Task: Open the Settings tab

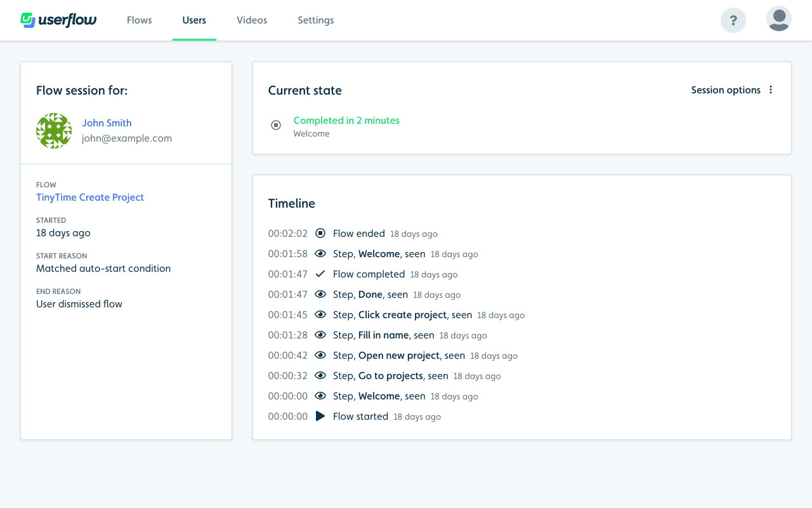Action: click(x=316, y=20)
